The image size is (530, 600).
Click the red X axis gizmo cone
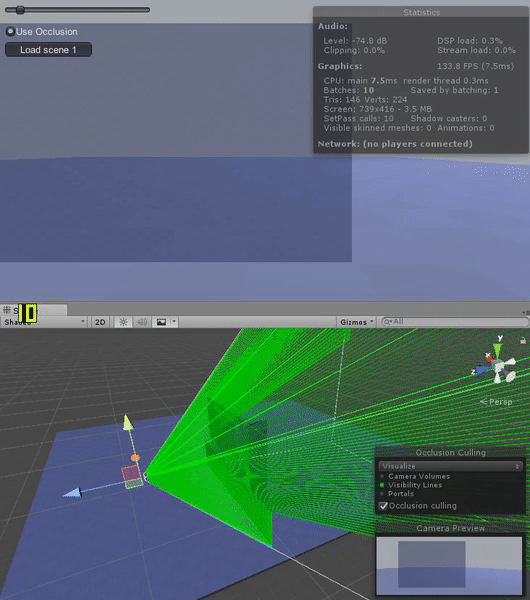click(x=489, y=359)
